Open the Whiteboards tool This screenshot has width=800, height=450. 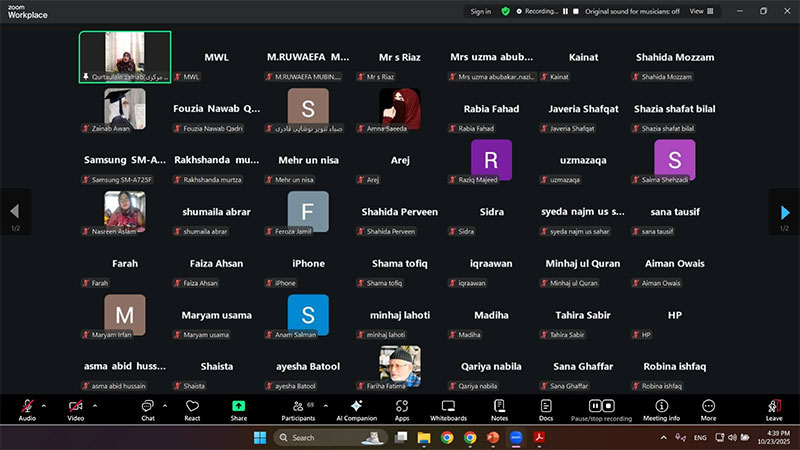click(448, 409)
